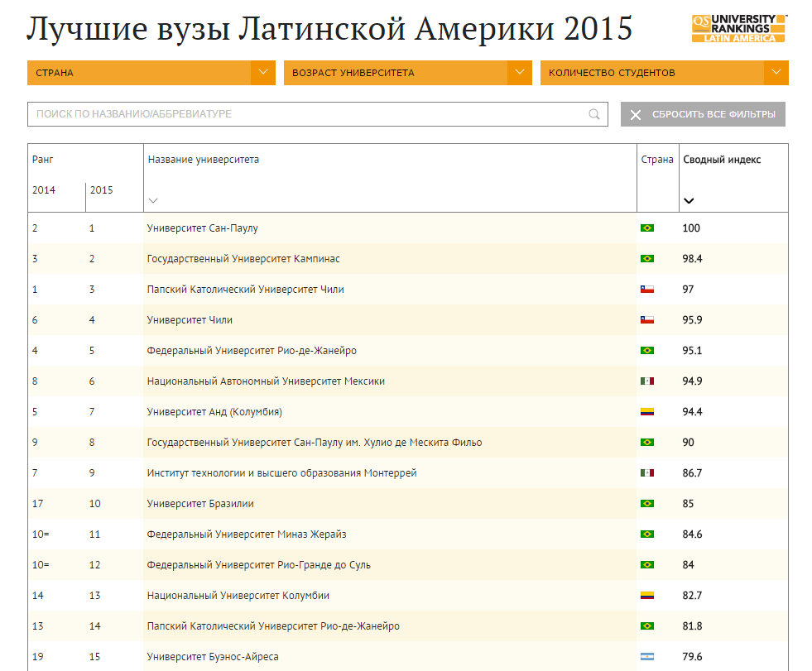Screen dimensions: 812x671
Task: Click Colombia flag for Университет Анд
Action: pos(646,411)
